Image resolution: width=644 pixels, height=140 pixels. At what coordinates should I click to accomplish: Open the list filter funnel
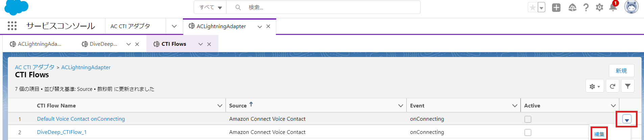627,86
